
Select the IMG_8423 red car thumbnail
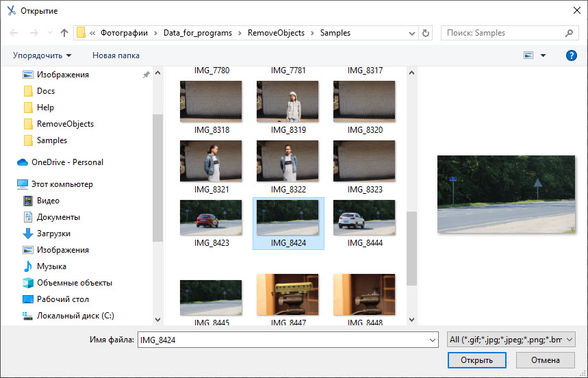[x=211, y=219]
